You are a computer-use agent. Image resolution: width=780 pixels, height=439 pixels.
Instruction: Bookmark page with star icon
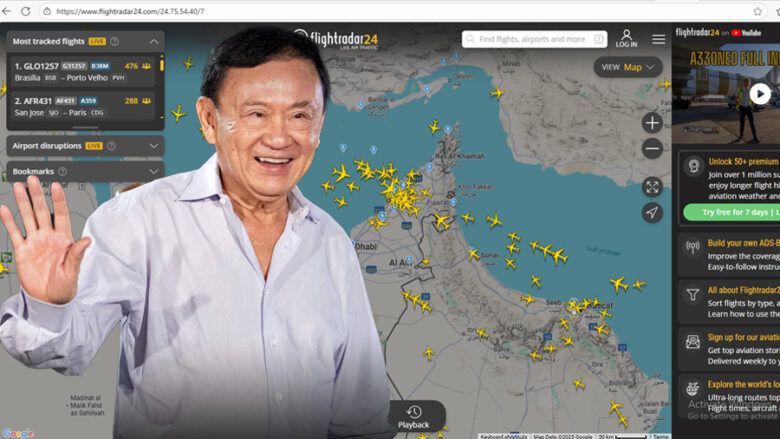pyautogui.click(x=758, y=11)
